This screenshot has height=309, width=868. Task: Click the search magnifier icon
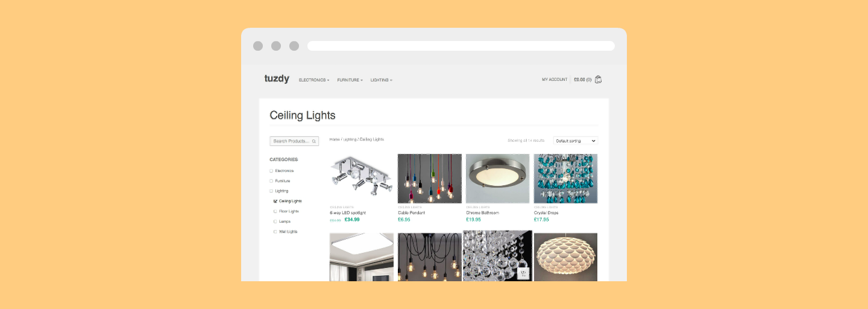point(313,141)
